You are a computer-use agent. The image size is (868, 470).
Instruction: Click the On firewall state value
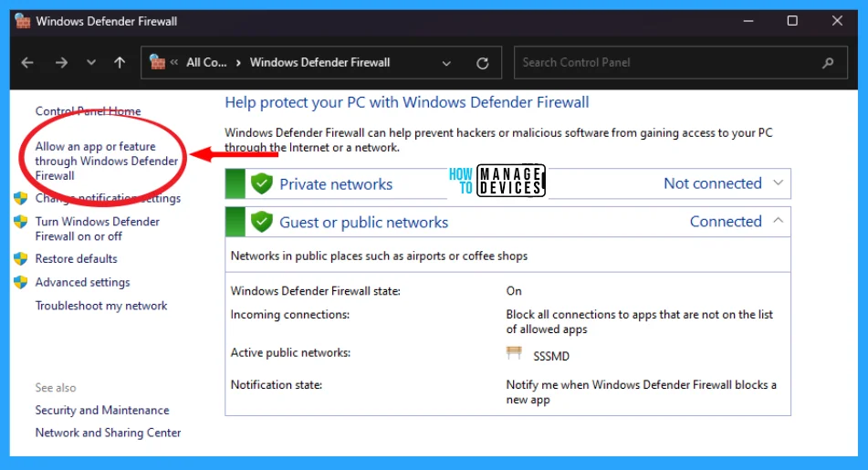pyautogui.click(x=514, y=290)
